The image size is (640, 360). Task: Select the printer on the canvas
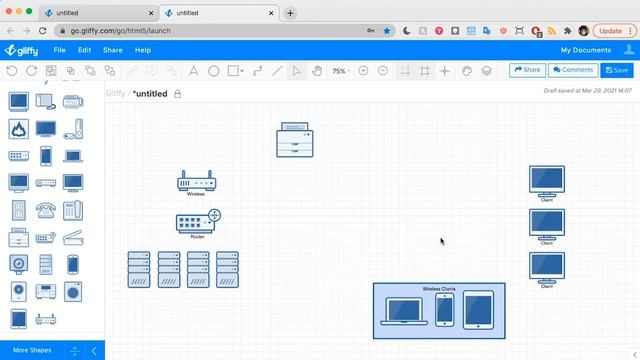[x=295, y=140]
